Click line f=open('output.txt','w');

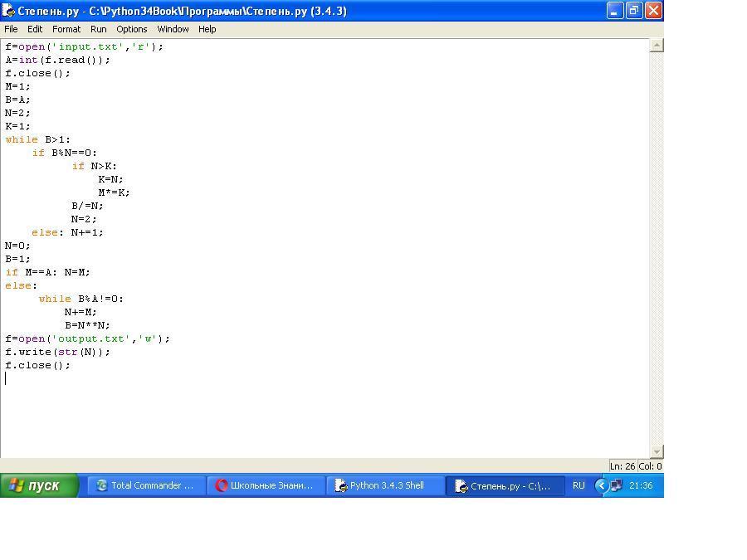click(x=88, y=339)
